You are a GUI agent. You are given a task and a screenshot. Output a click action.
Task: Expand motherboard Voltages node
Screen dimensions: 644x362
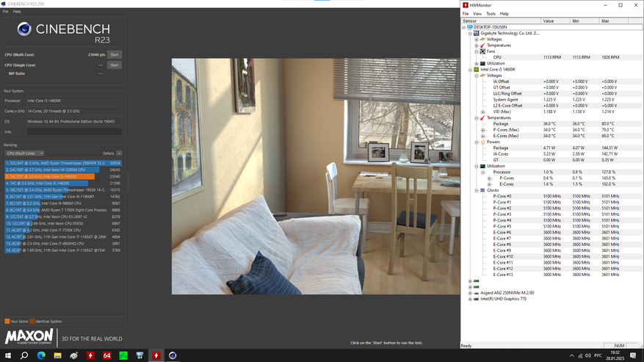[477, 40]
